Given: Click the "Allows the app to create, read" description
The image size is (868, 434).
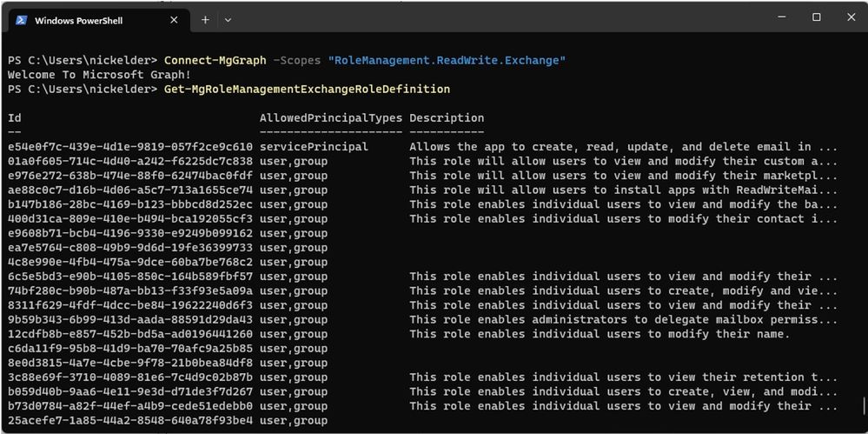Looking at the screenshot, I should [623, 147].
